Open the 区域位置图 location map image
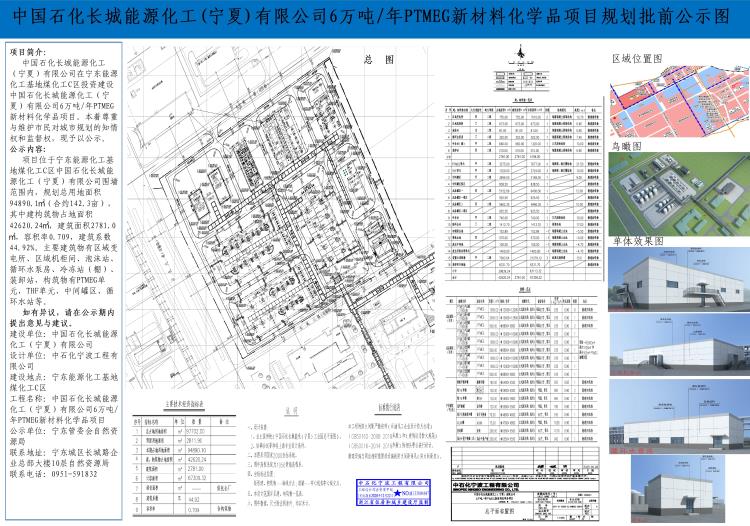 pyautogui.click(x=679, y=102)
